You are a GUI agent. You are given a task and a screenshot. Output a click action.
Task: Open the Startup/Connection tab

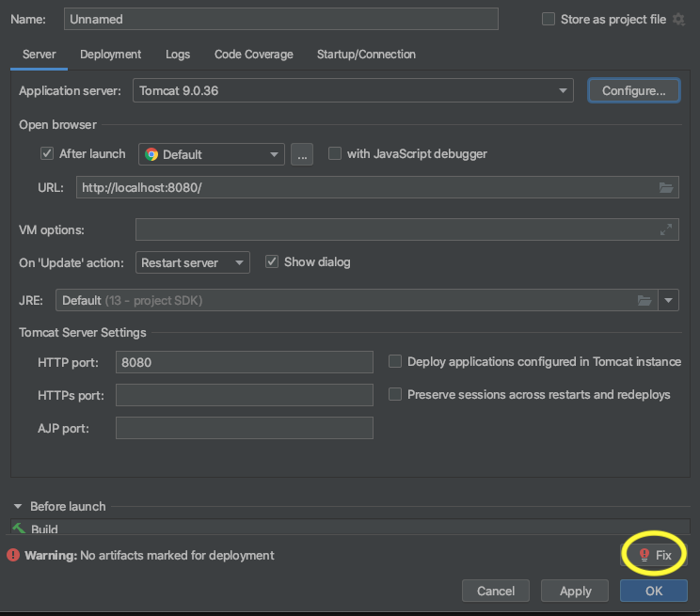point(366,55)
